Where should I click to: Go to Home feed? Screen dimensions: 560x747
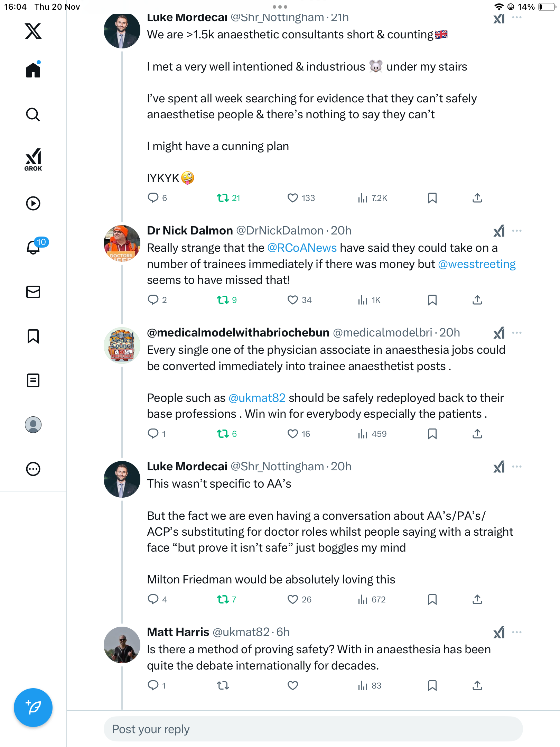pos(33,70)
